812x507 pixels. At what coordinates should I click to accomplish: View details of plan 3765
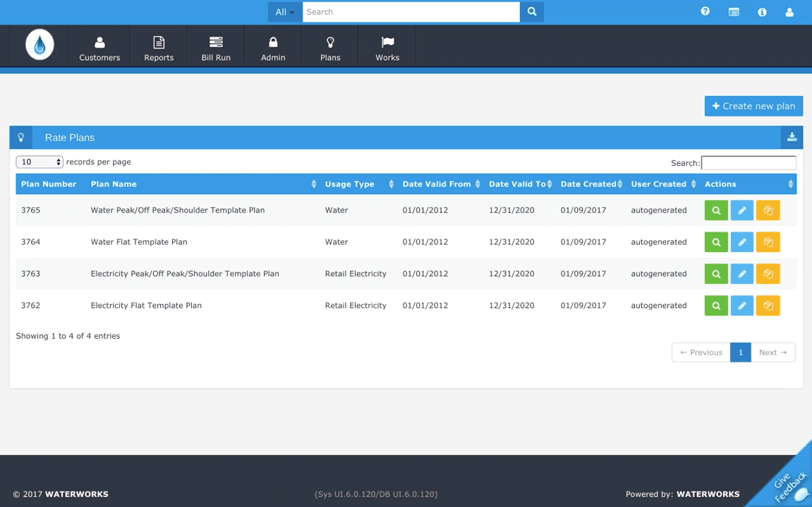[716, 210]
